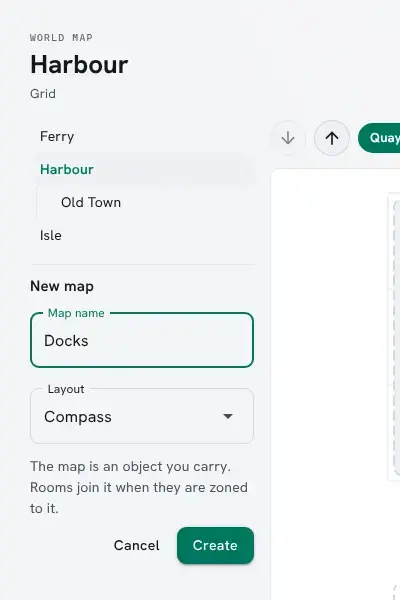Click the down arrow button

[287, 138]
